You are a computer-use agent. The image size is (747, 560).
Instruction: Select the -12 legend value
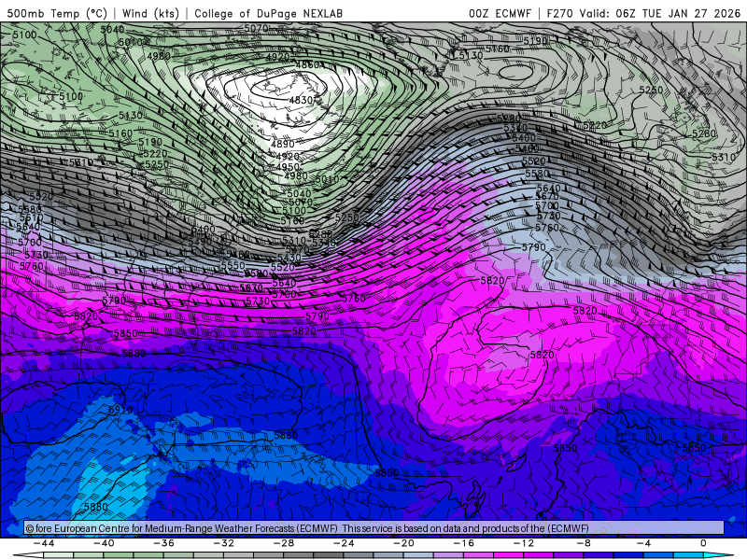524,543
